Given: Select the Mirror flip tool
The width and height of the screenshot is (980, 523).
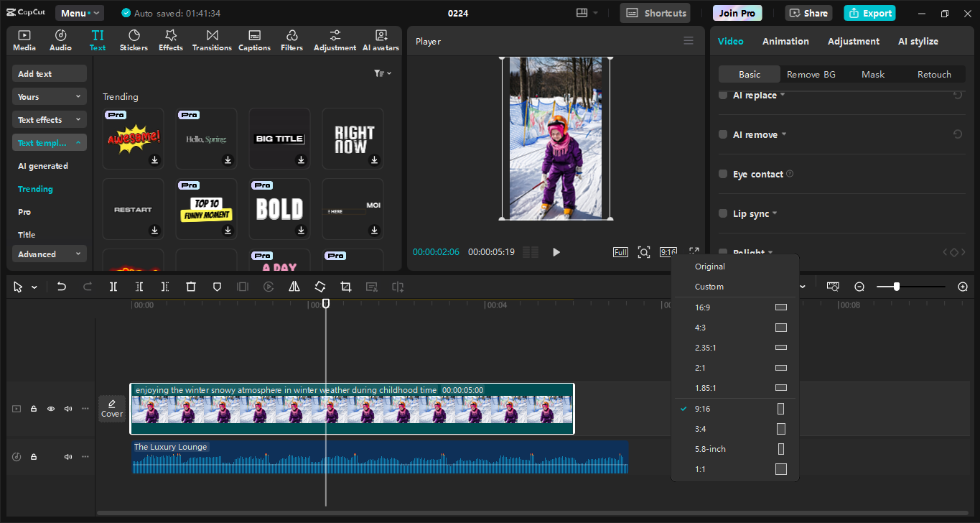Looking at the screenshot, I should pos(294,286).
